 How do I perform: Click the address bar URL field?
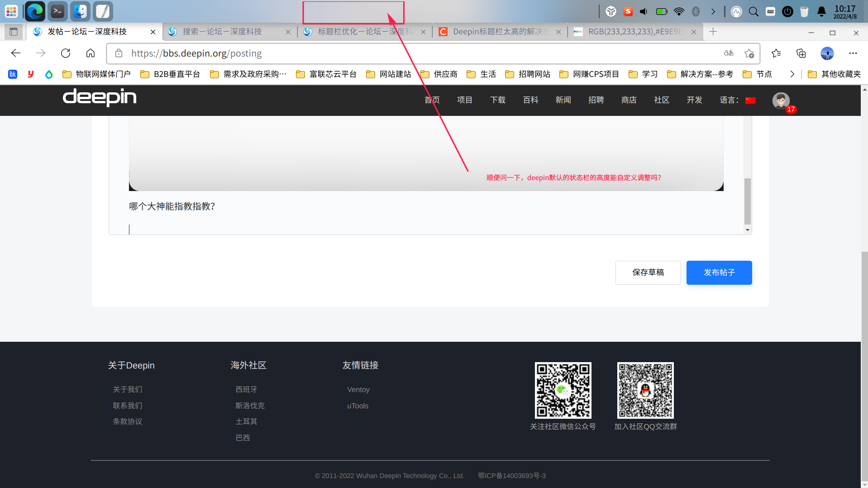coord(407,53)
